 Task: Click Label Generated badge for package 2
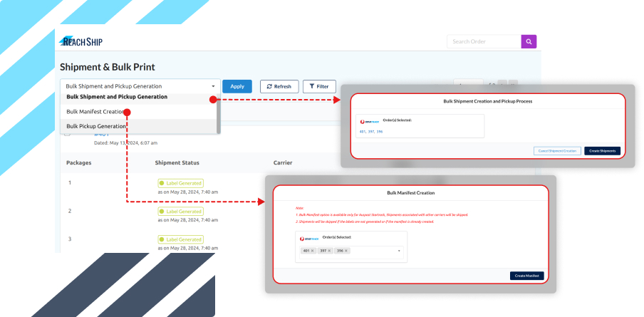(181, 212)
